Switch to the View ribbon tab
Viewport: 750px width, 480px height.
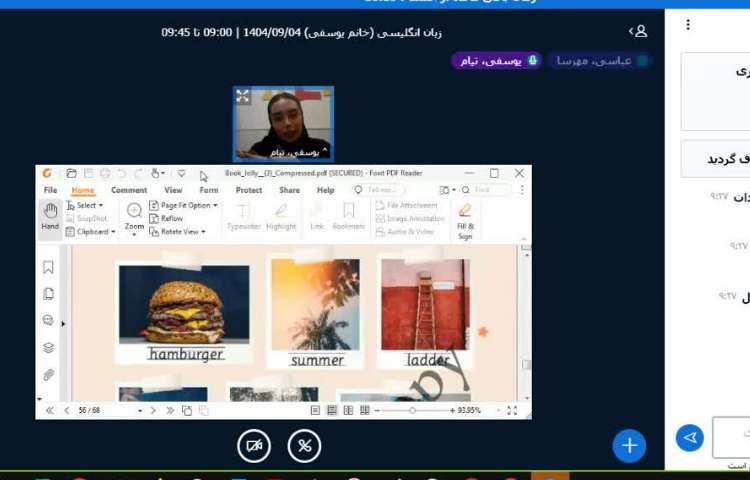[x=173, y=190]
